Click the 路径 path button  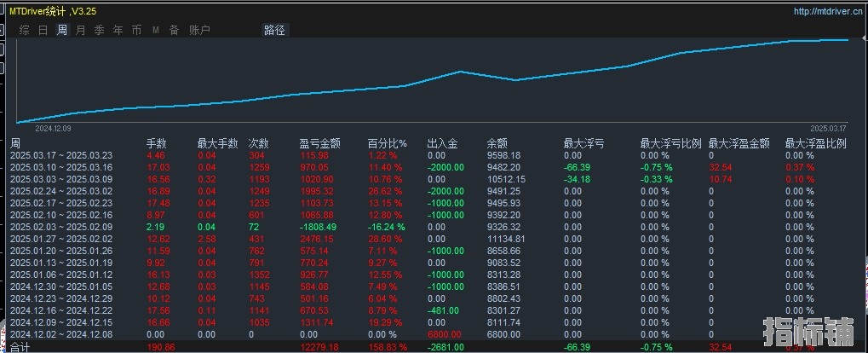[274, 30]
